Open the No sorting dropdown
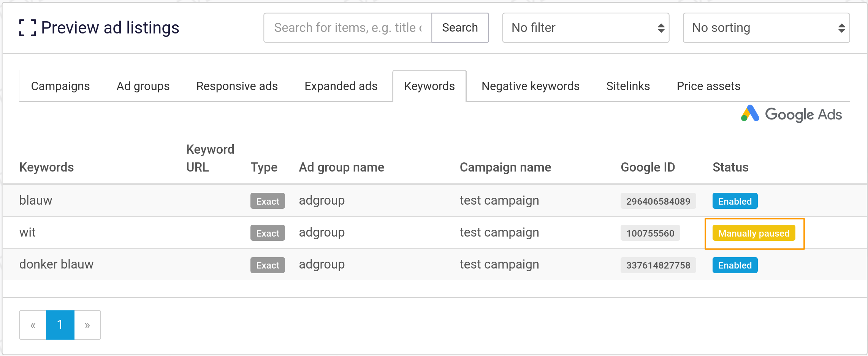Screen dimensions: 868x356 coord(766,28)
